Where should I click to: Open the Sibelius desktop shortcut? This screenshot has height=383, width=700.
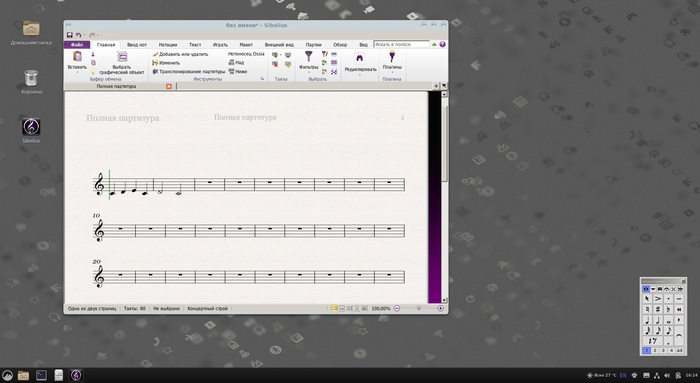31,127
